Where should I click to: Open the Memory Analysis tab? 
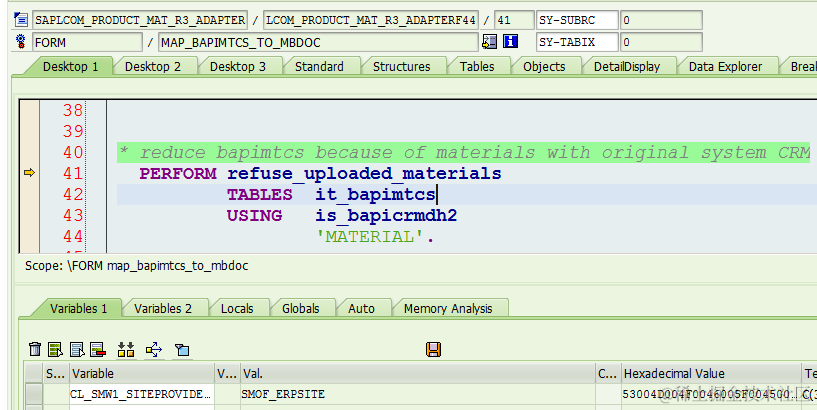click(448, 308)
